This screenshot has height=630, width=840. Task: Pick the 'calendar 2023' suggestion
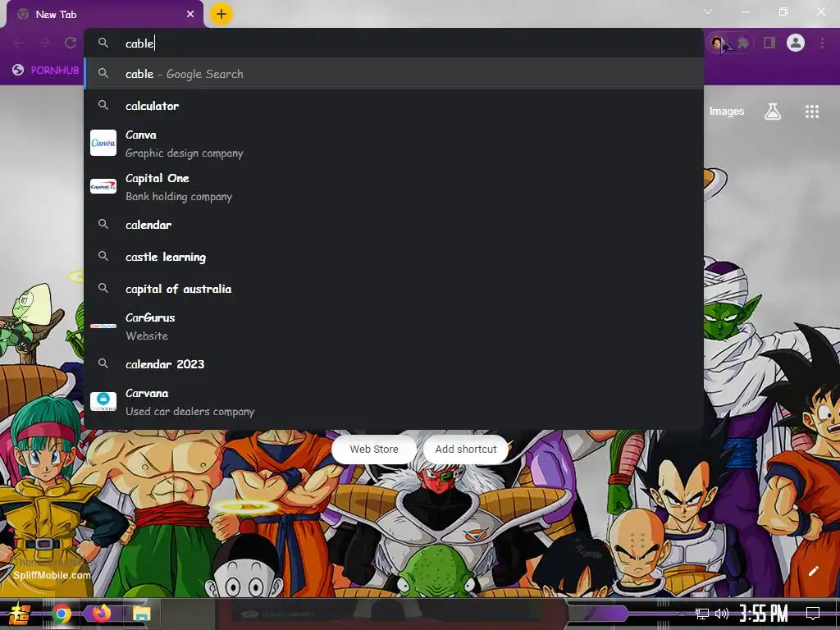(x=394, y=363)
